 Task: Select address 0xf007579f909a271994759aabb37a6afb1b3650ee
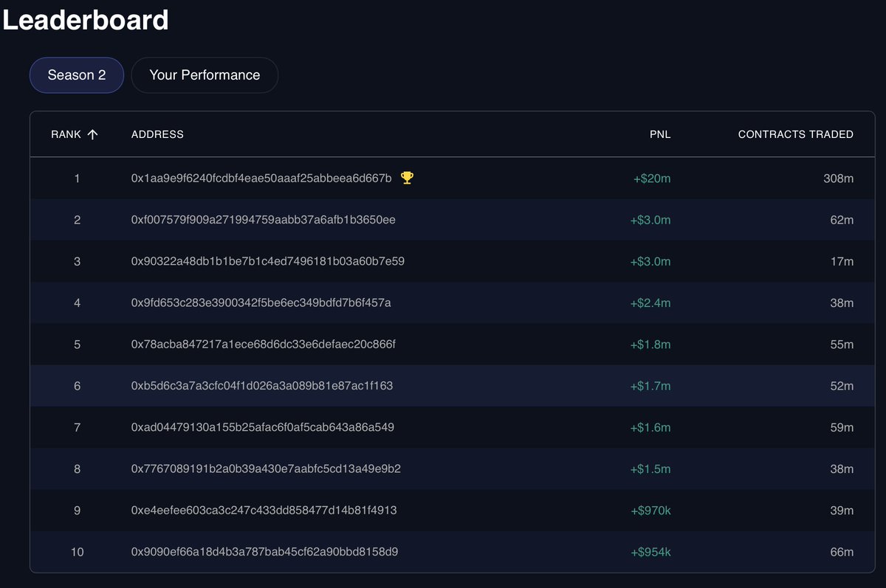pos(264,220)
